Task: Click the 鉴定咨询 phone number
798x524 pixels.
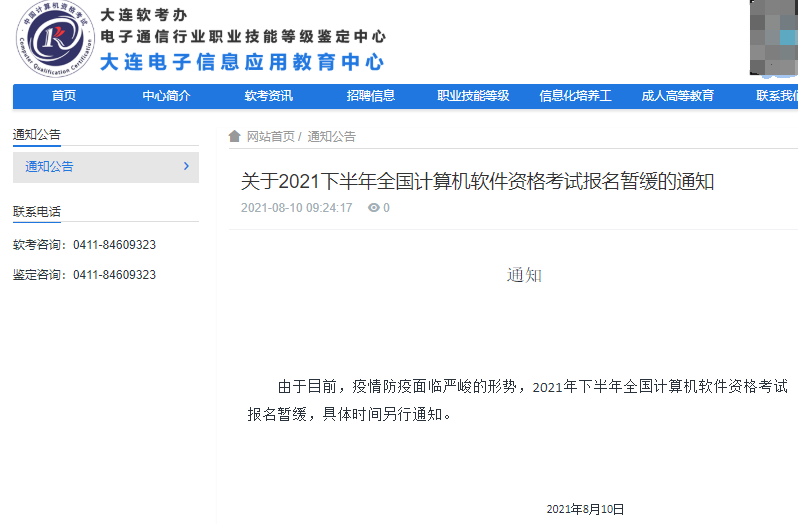Action: click(114, 275)
